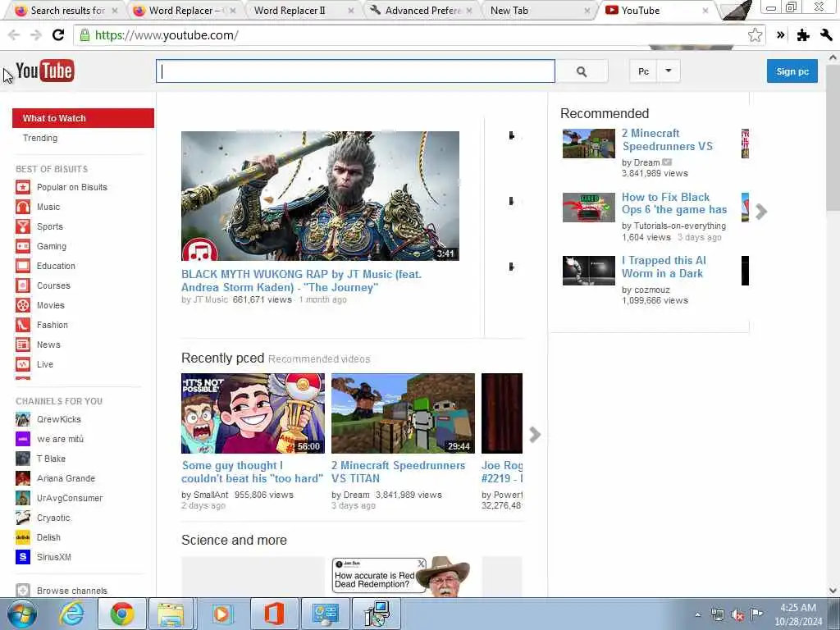Click the page vertical scrollbar thumb

[833, 138]
